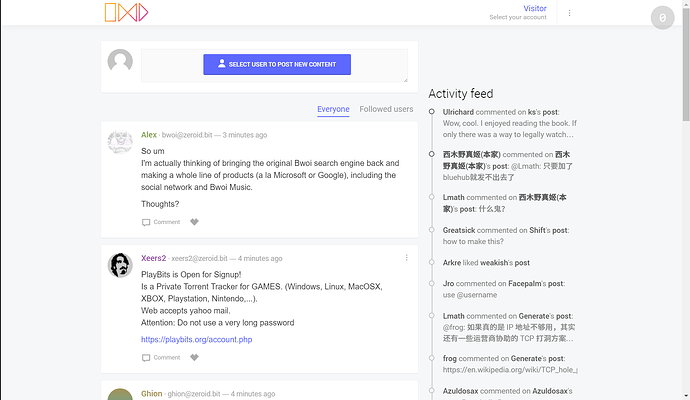Viewport: 690px width, 400px height.
Task: Click Select User To Post New Content button
Action: (x=277, y=64)
